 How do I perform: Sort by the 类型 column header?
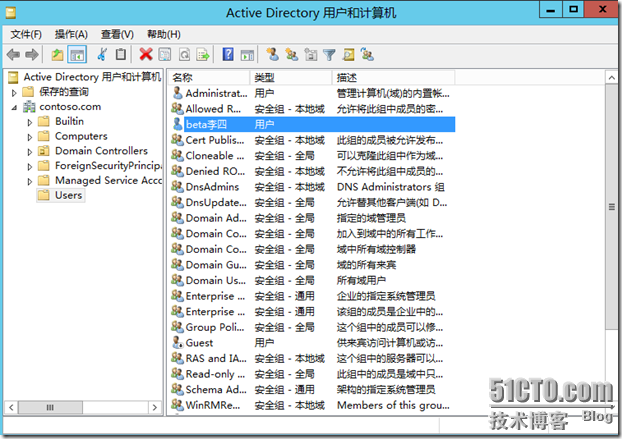[x=291, y=77]
